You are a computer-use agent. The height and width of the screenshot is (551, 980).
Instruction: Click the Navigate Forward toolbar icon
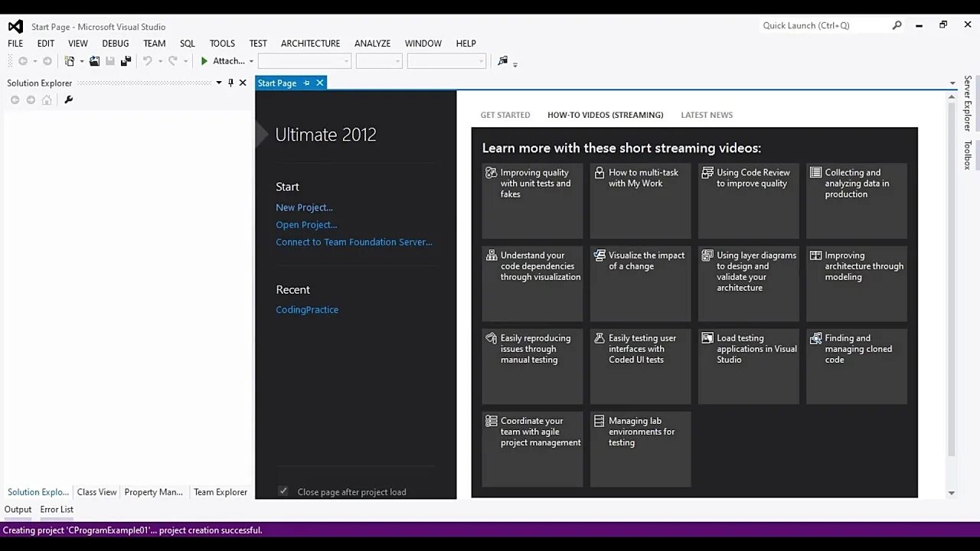tap(47, 61)
